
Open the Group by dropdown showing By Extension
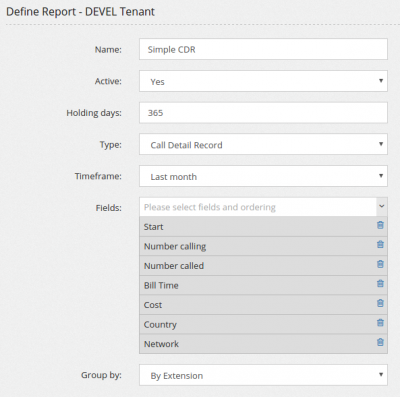(x=263, y=375)
